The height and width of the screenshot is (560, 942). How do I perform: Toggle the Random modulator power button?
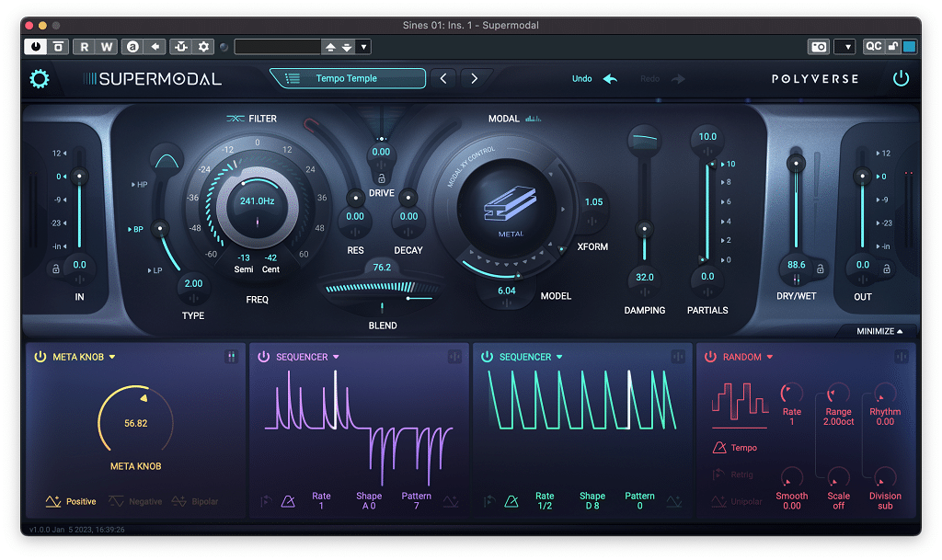711,357
